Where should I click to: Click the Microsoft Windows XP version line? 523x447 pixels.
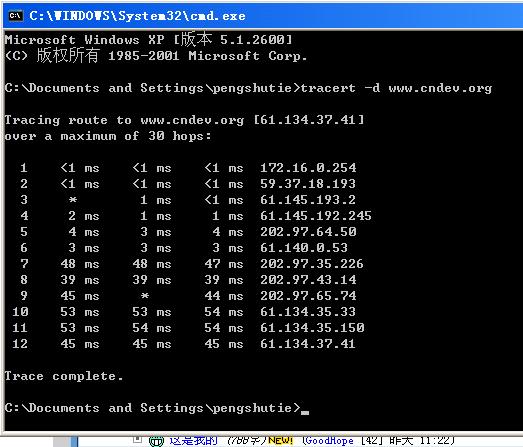point(148,39)
